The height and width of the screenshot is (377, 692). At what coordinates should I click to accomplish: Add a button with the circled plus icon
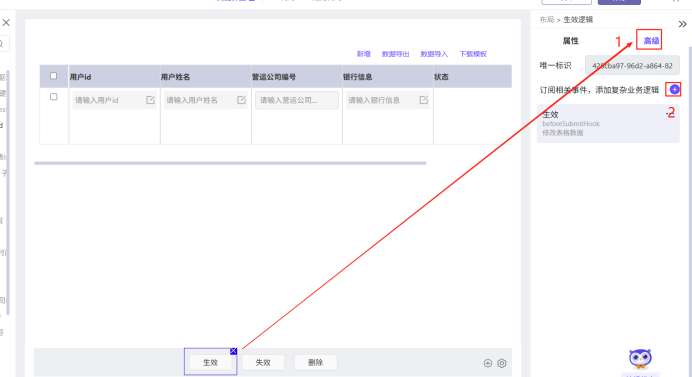488,363
